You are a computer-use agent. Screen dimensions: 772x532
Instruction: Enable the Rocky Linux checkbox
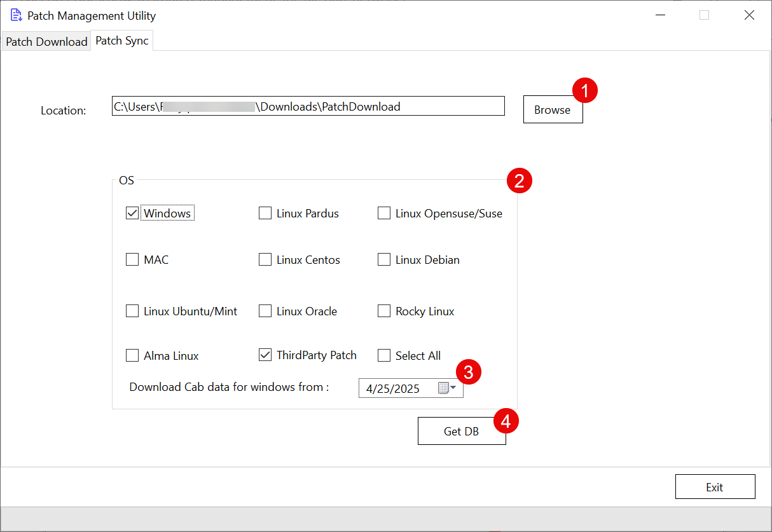click(383, 311)
